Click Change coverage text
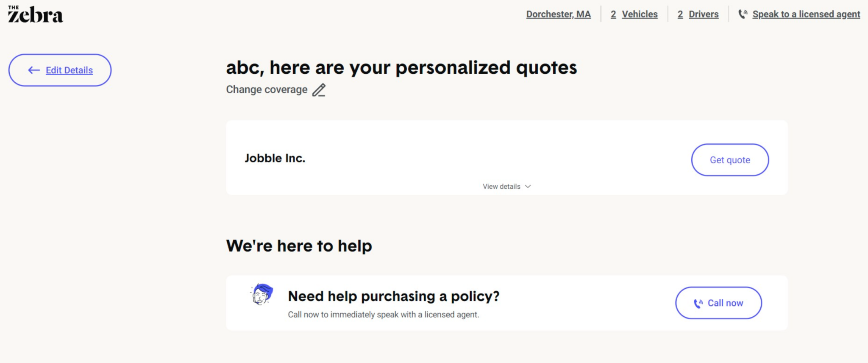The height and width of the screenshot is (363, 868). click(267, 90)
